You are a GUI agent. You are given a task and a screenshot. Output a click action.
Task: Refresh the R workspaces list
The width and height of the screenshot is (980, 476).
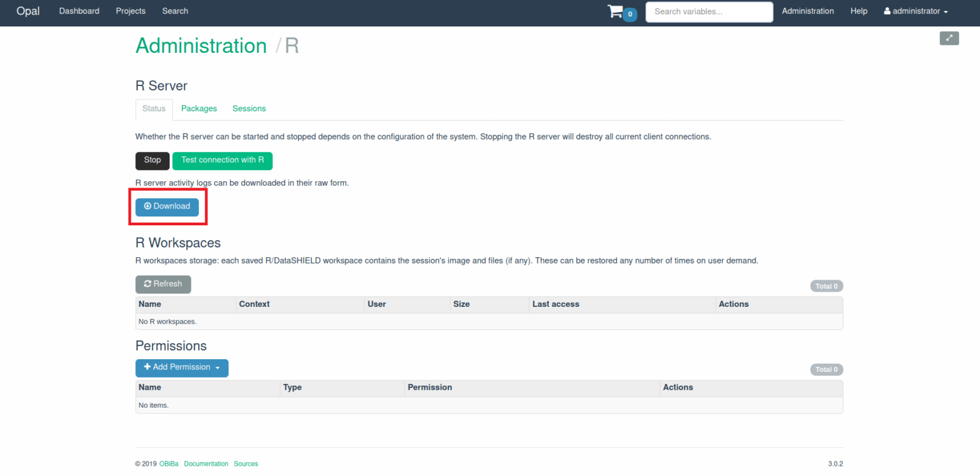[163, 285]
